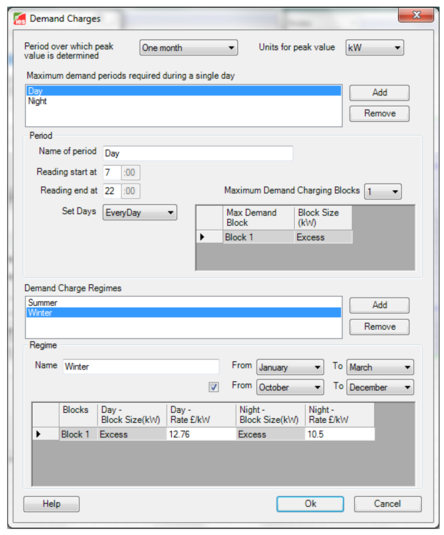Image resolution: width=444 pixels, height=535 pixels.
Task: Toggle the second From-To date range checkbox
Action: point(214,387)
